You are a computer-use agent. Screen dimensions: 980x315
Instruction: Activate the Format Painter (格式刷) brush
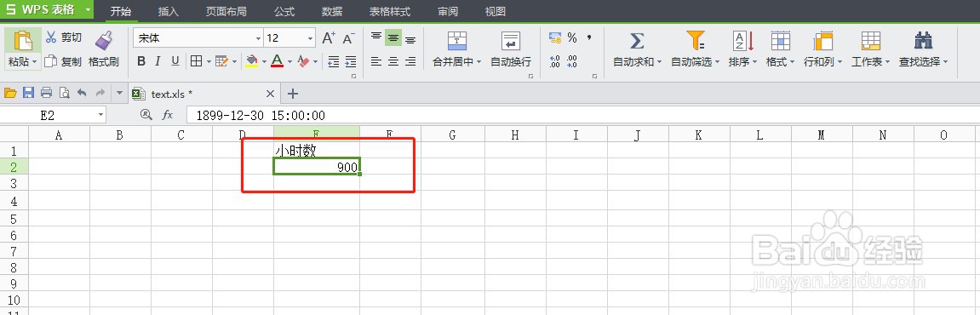[104, 49]
